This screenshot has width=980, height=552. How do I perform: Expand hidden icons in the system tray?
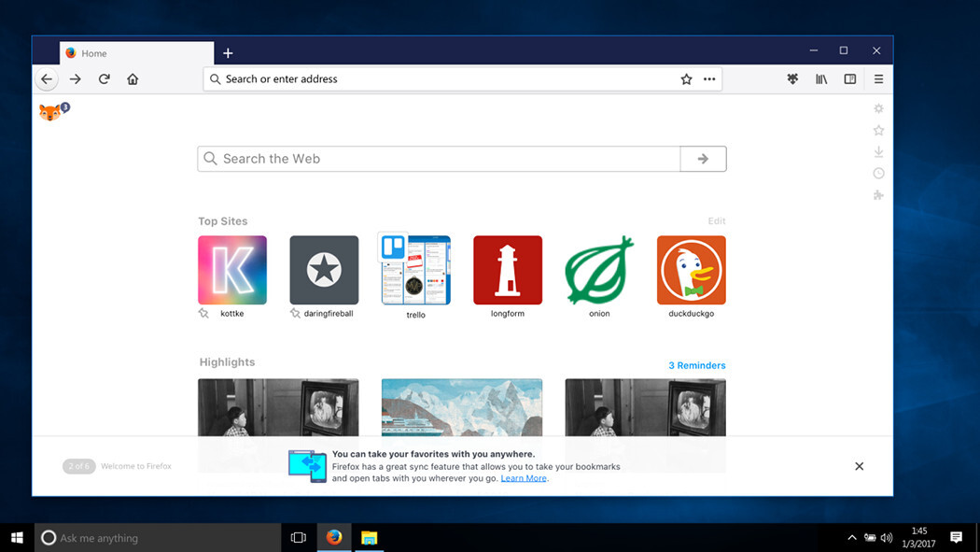(x=852, y=537)
